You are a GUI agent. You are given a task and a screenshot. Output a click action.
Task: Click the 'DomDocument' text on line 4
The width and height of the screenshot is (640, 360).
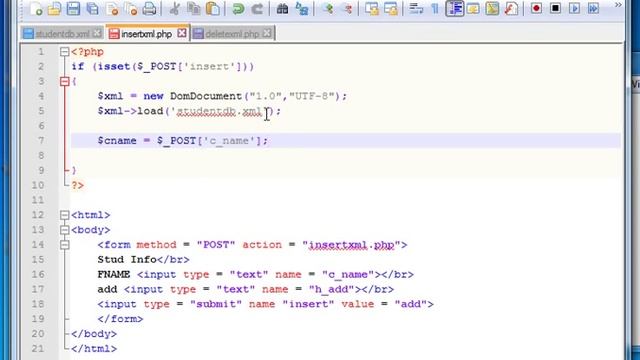coord(206,96)
